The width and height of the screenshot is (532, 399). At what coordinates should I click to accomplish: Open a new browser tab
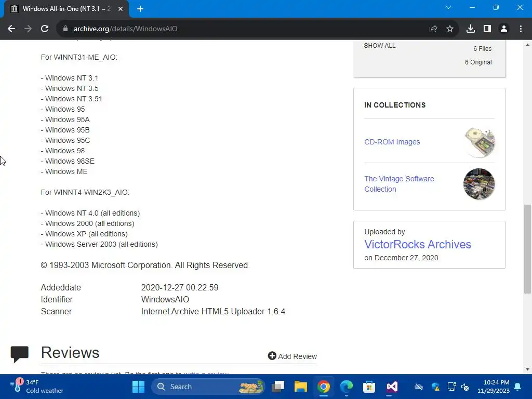point(140,9)
